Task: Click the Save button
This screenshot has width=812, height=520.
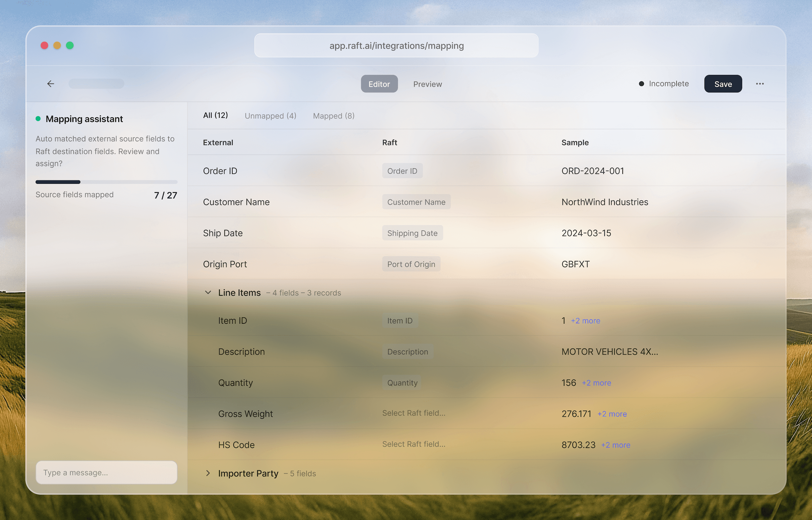Action: click(x=723, y=84)
